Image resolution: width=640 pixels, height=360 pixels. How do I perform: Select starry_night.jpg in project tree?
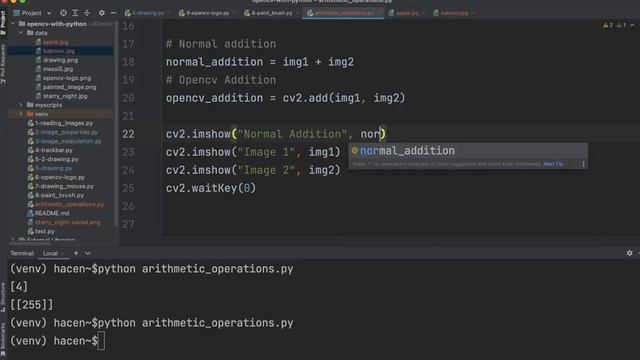coord(65,96)
